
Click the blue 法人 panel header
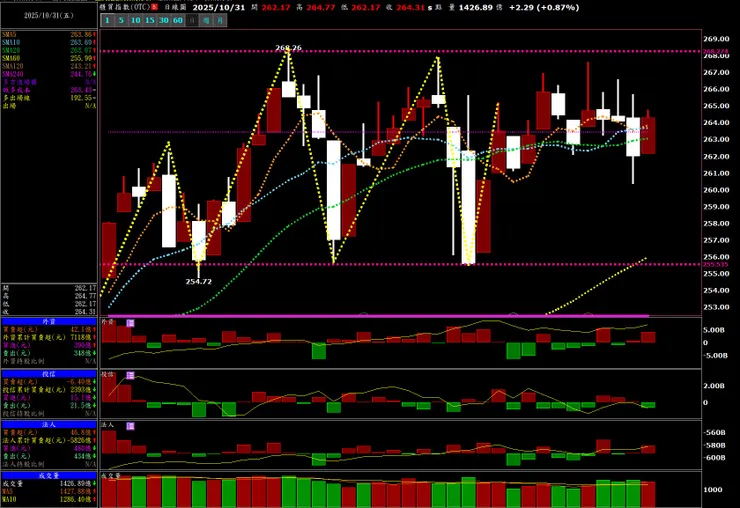click(49, 425)
